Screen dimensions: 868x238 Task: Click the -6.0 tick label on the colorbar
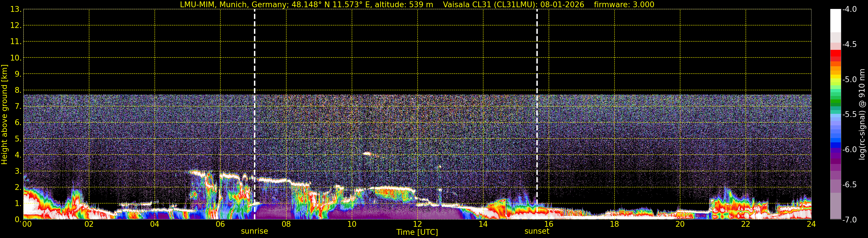point(849,150)
